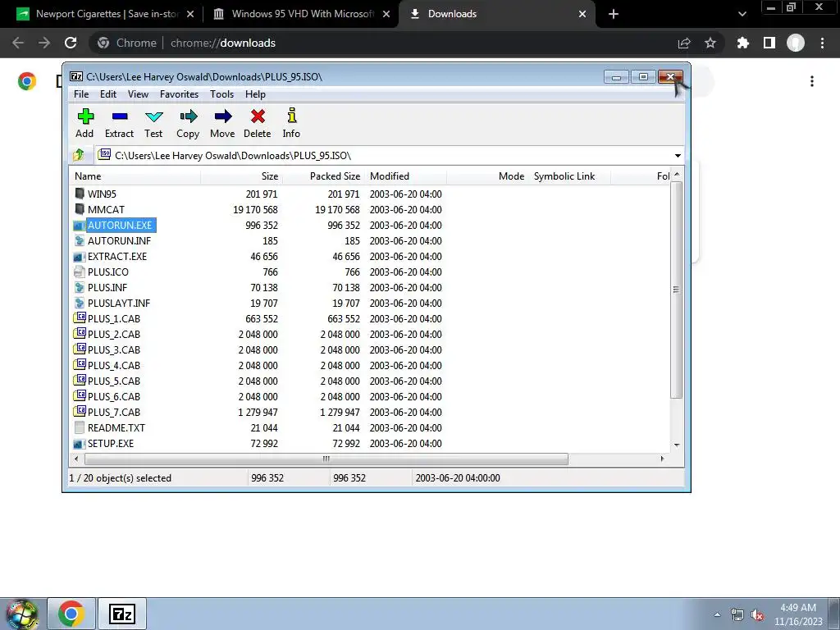
Task: Open Chrome's three-dot main menu
Action: (822, 43)
